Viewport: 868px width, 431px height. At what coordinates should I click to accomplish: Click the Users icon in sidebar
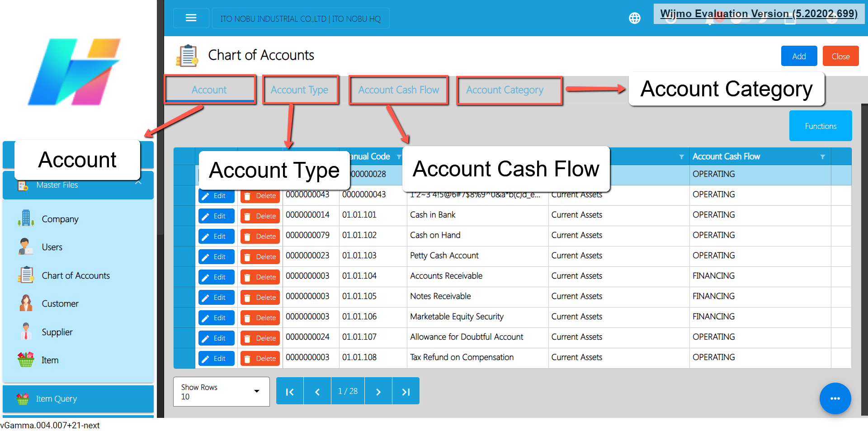coord(26,247)
